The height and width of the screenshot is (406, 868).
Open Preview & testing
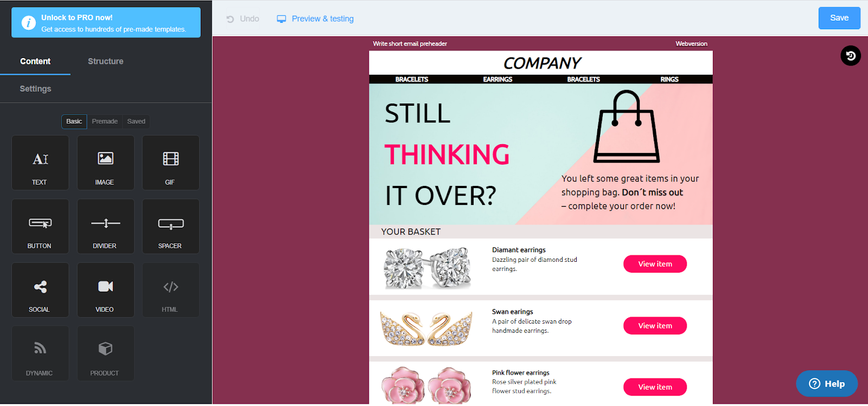tap(315, 18)
